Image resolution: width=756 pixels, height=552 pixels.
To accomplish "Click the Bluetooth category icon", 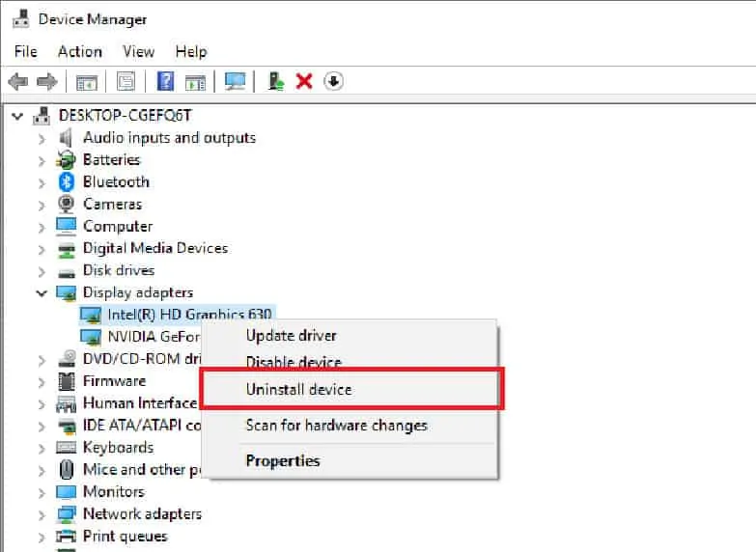I will (66, 181).
